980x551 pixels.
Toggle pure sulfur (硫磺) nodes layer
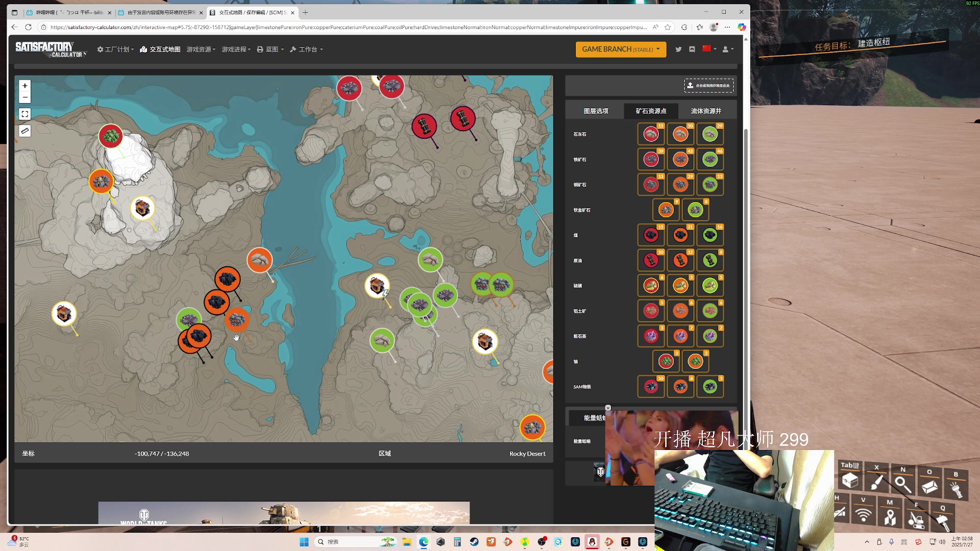click(710, 286)
